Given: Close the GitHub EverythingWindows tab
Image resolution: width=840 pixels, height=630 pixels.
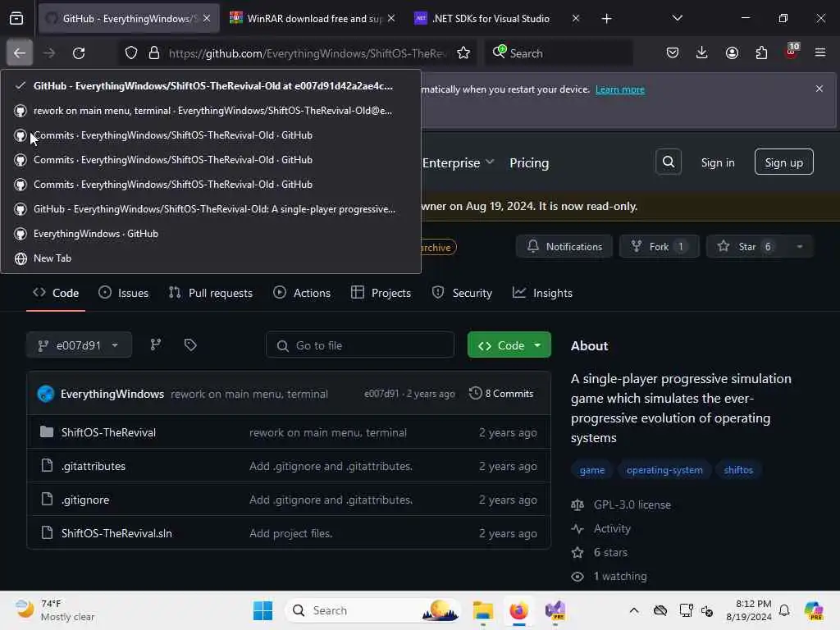Looking at the screenshot, I should coord(207,19).
